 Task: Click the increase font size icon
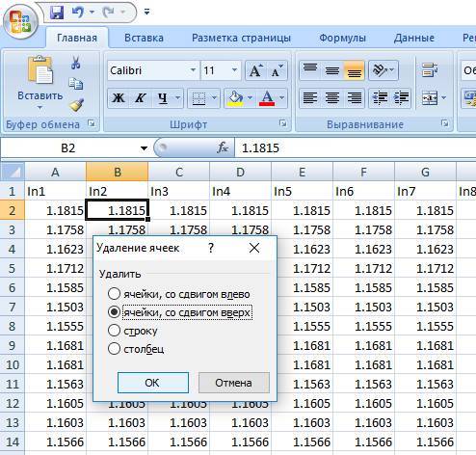point(255,70)
